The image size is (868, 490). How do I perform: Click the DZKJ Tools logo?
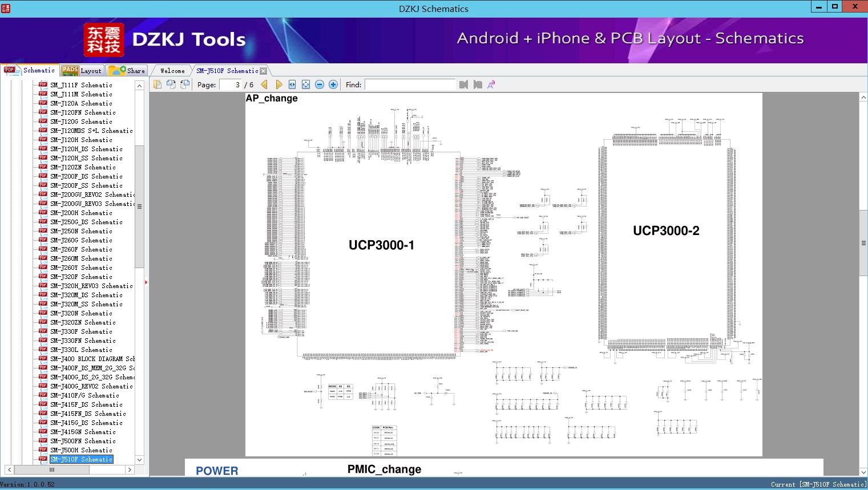pos(165,39)
